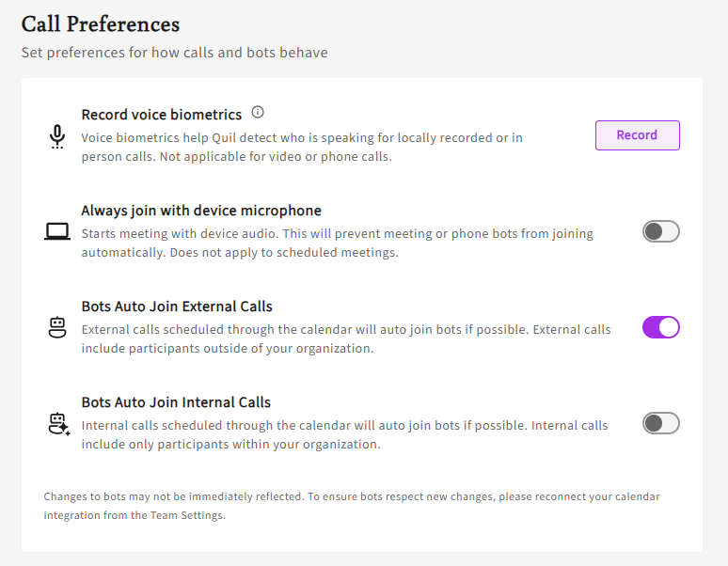Click the Set preferences subtitle text
728x566 pixels.
coord(175,53)
